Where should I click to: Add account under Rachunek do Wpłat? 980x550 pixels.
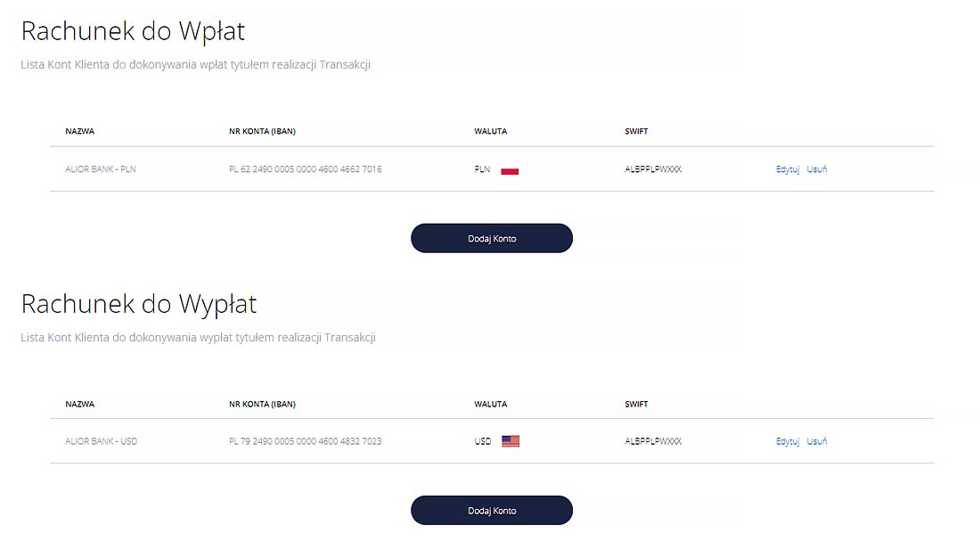tap(492, 238)
